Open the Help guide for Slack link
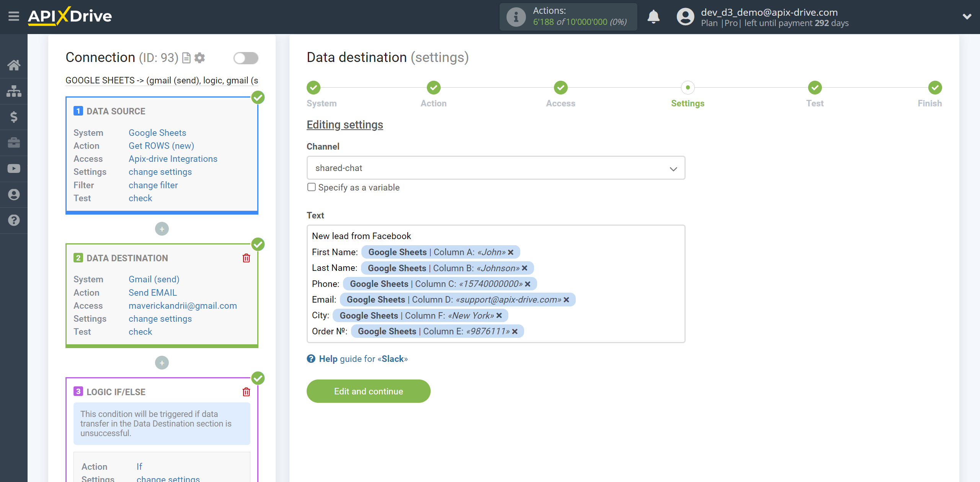The width and height of the screenshot is (980, 482). [363, 359]
